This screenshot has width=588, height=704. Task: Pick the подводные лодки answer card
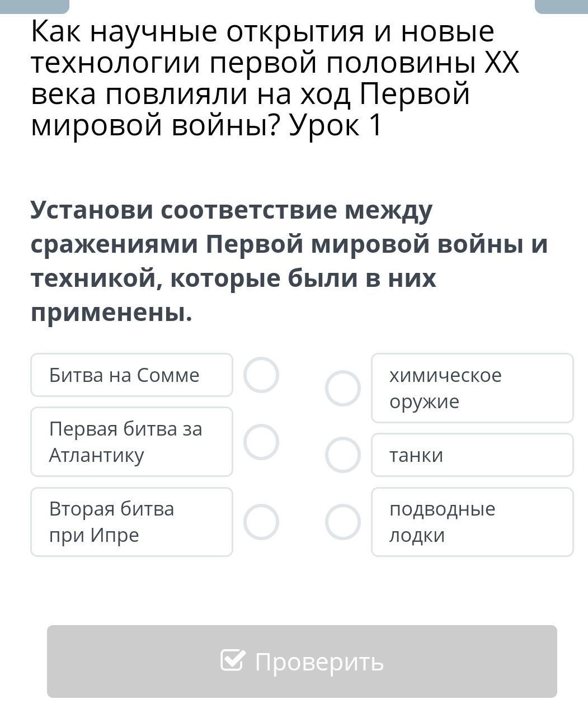pyautogui.click(x=472, y=522)
